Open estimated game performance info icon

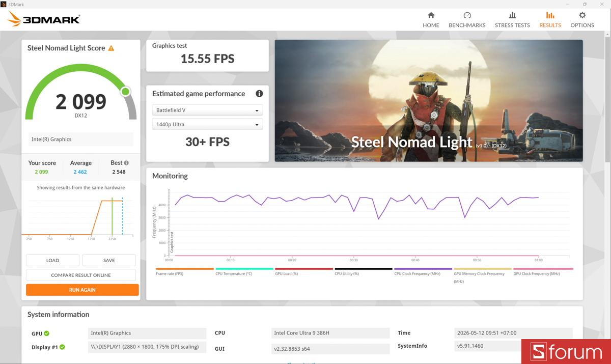259,94
